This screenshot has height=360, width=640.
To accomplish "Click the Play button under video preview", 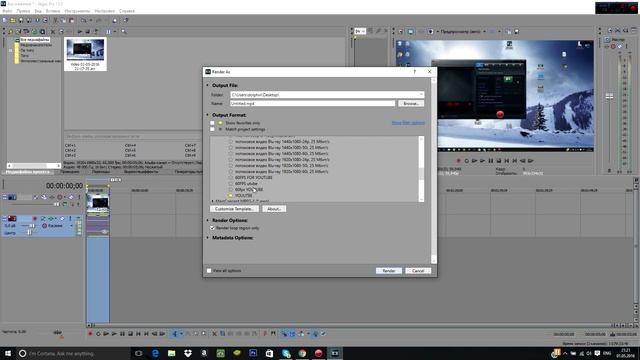I will click(x=482, y=161).
